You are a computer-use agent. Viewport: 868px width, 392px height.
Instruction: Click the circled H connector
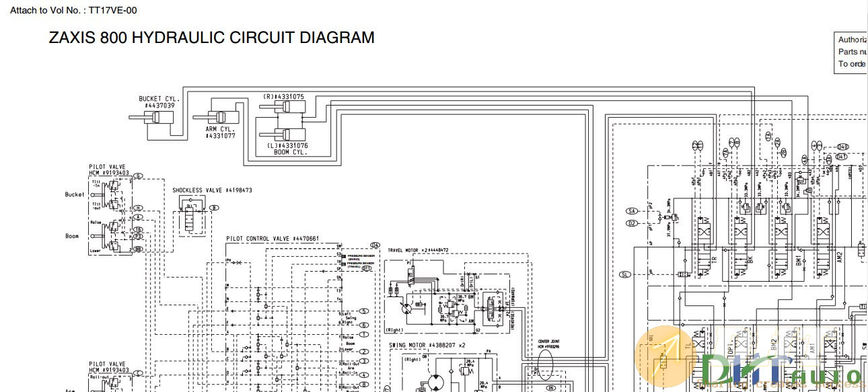pos(137,208)
